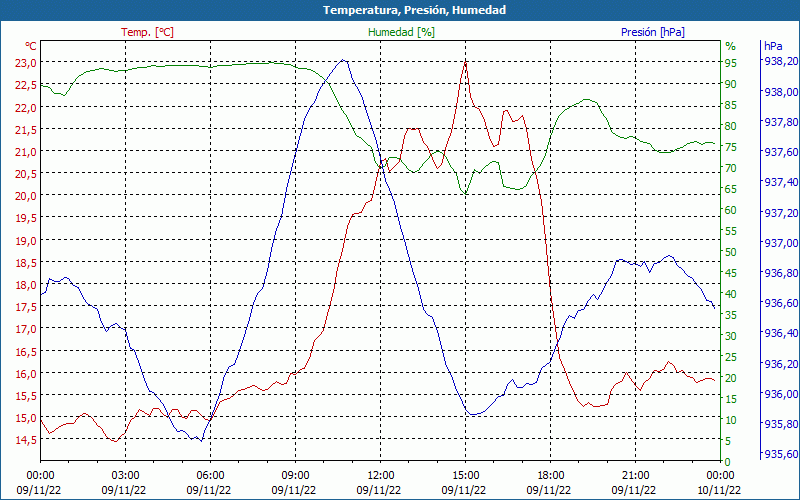Click the first 00:00 09/11/22 time label

39,482
